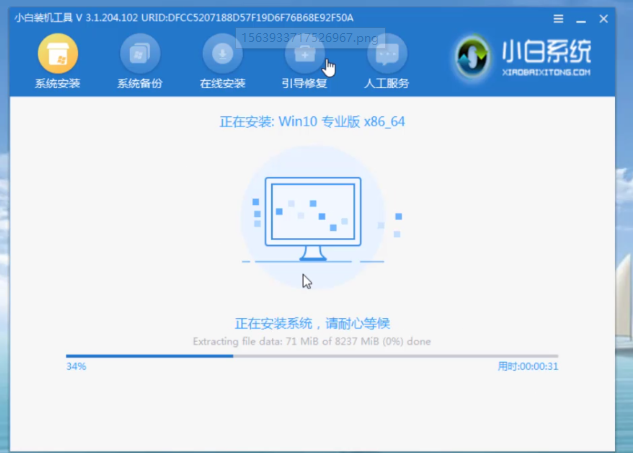This screenshot has height=453, width=633.
Task: Close the 小白装机工具 window
Action: (604, 19)
